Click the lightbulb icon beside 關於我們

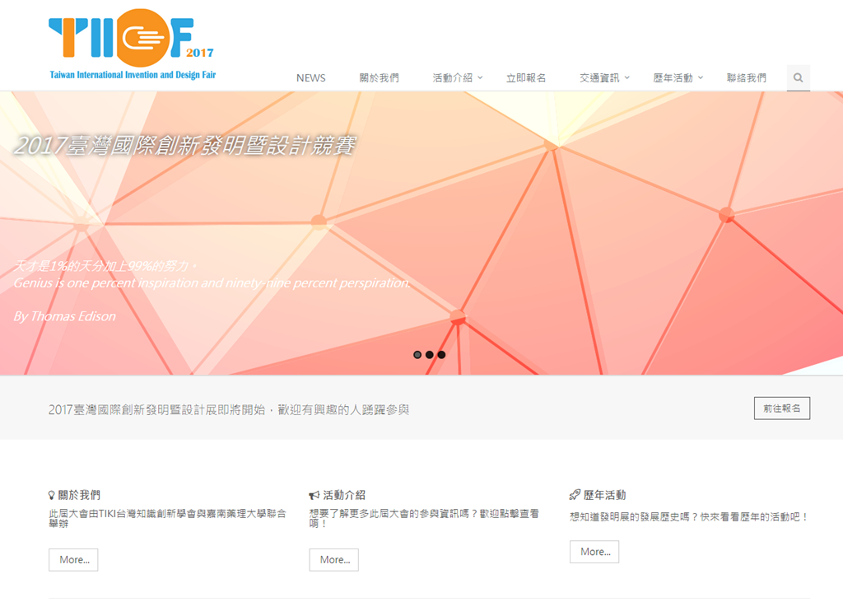(x=52, y=495)
